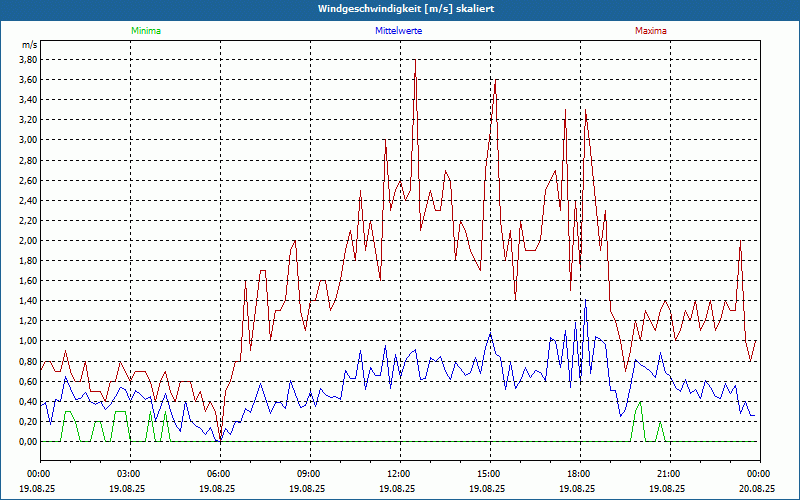Click the 0,20 y-axis value
The image size is (800, 500).
[x=28, y=421]
